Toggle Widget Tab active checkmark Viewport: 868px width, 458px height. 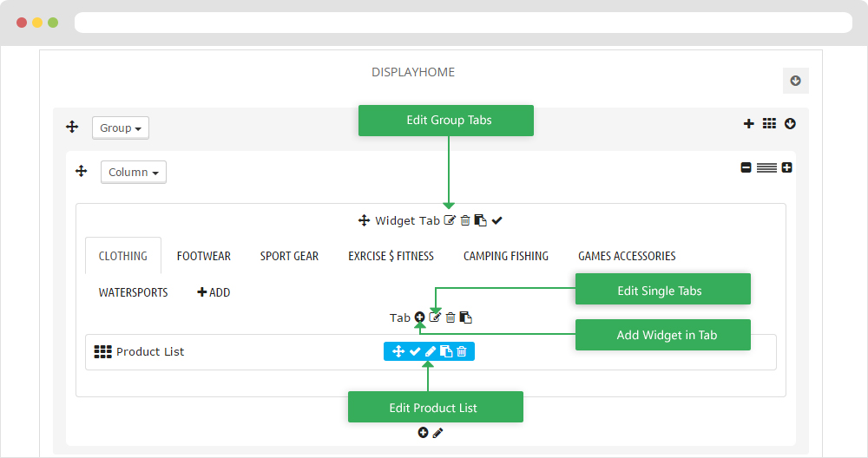click(x=497, y=220)
